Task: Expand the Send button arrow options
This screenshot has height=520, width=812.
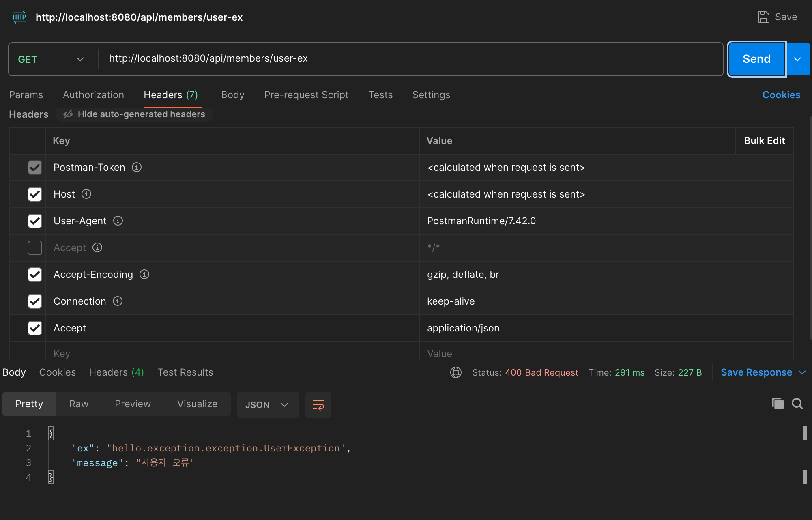Action: click(797, 59)
